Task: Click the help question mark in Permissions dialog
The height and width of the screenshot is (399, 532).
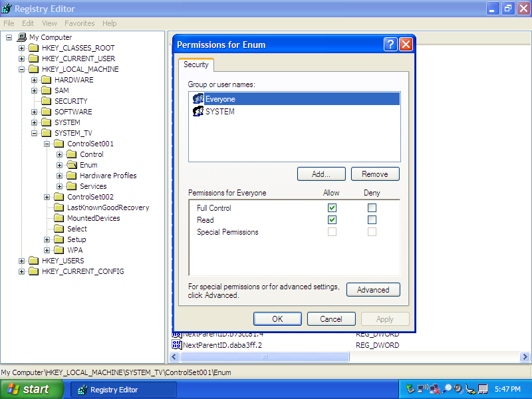Action: tap(390, 45)
